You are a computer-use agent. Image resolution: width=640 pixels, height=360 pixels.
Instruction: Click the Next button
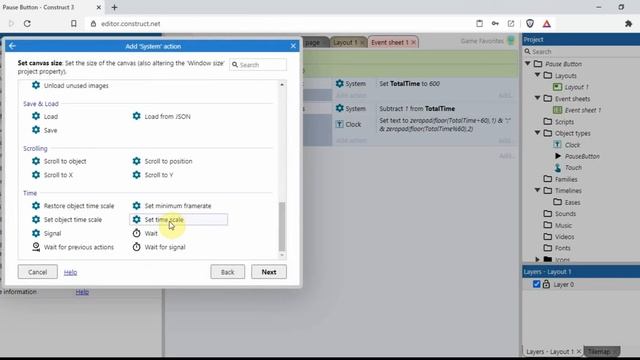(x=269, y=272)
